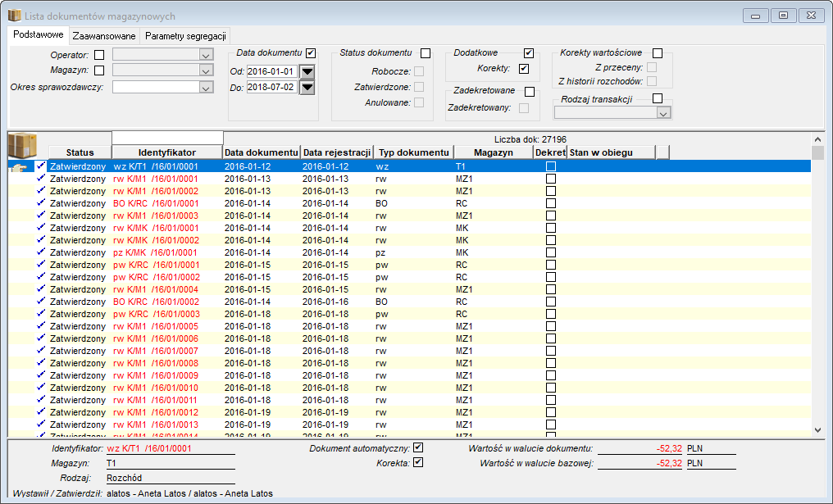Enable the Status dokumentu checkbox
Image resolution: width=833 pixels, height=504 pixels.
click(426, 53)
